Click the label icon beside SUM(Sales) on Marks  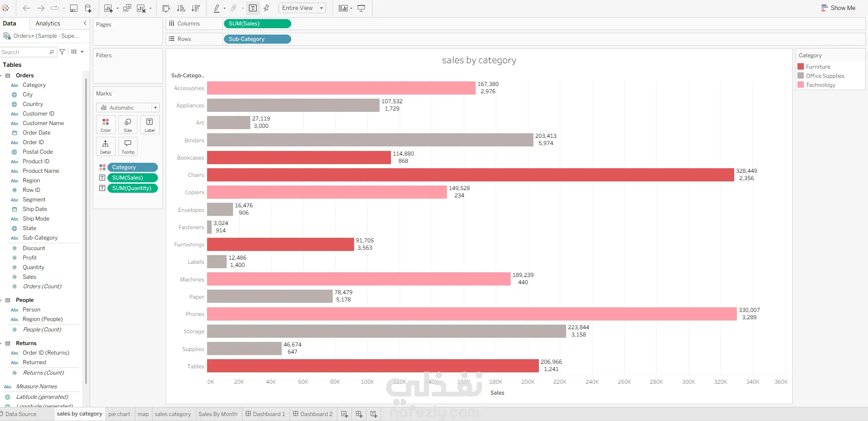tap(102, 178)
